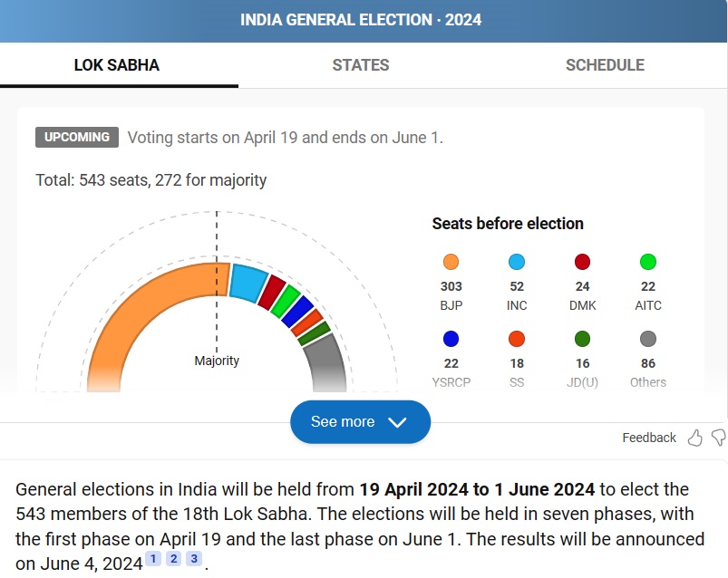Click the SS orange-red dot
Viewport: 728px width, 578px height.
coord(517,340)
